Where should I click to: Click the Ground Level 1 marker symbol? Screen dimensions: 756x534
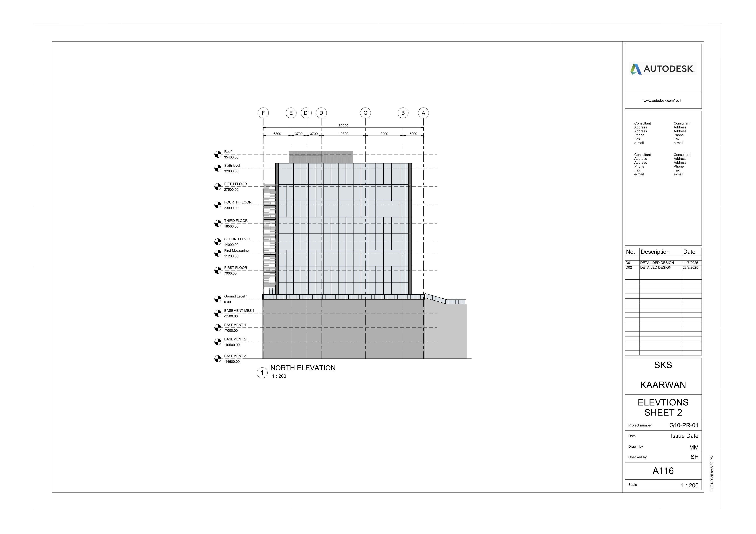click(x=218, y=299)
